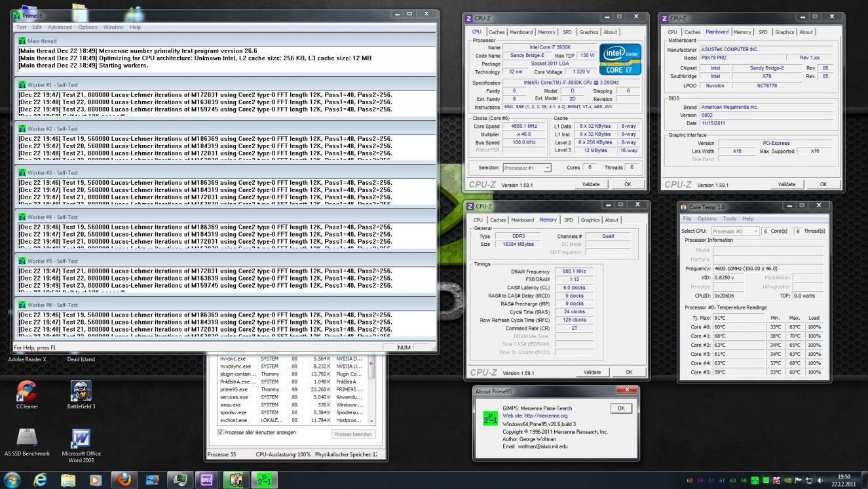Viewport: 868px width, 489px height.
Task: Toggle 'Prozesse aller Benutzer anzeigen' checkbox
Action: click(220, 433)
